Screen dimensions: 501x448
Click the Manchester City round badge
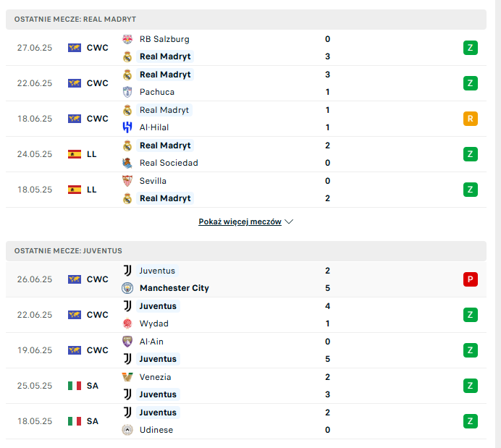127,288
